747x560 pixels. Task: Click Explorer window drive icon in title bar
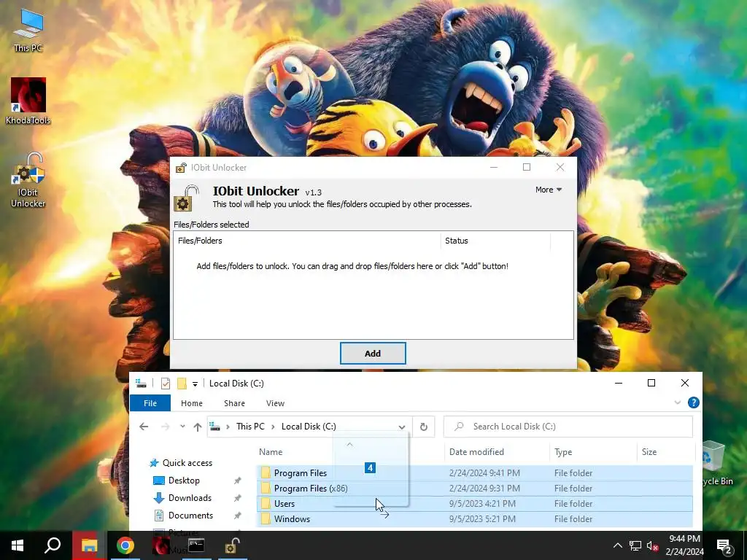[x=141, y=383]
